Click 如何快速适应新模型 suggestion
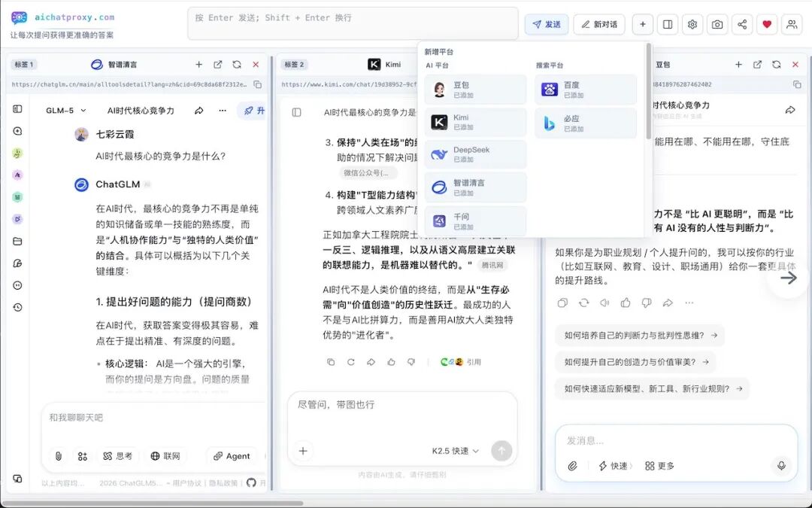 pyautogui.click(x=653, y=389)
